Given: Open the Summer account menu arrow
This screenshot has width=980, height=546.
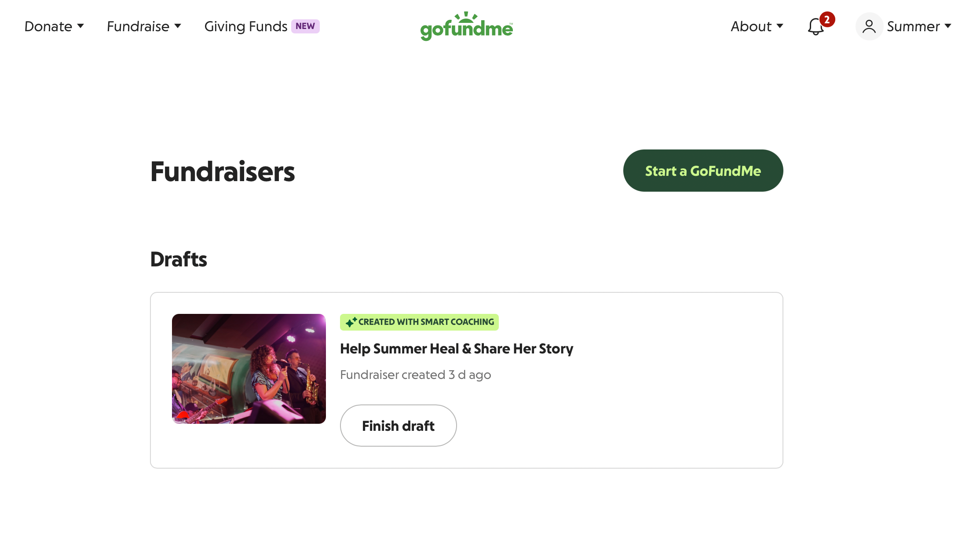Looking at the screenshot, I should [948, 26].
